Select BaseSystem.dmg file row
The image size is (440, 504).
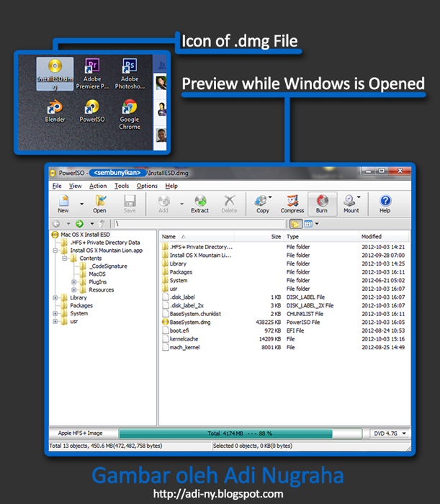pos(284,322)
